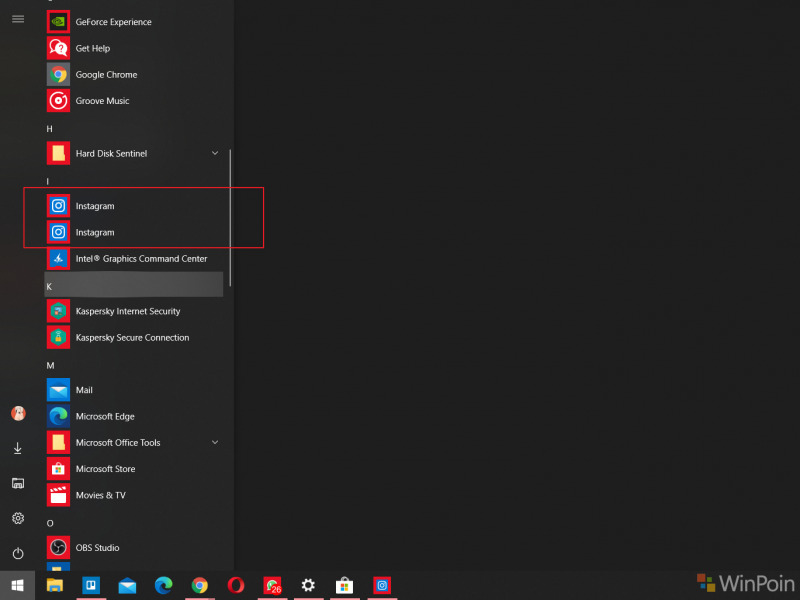The image size is (800, 600).
Task: Click the Get Help label
Action: (x=93, y=48)
